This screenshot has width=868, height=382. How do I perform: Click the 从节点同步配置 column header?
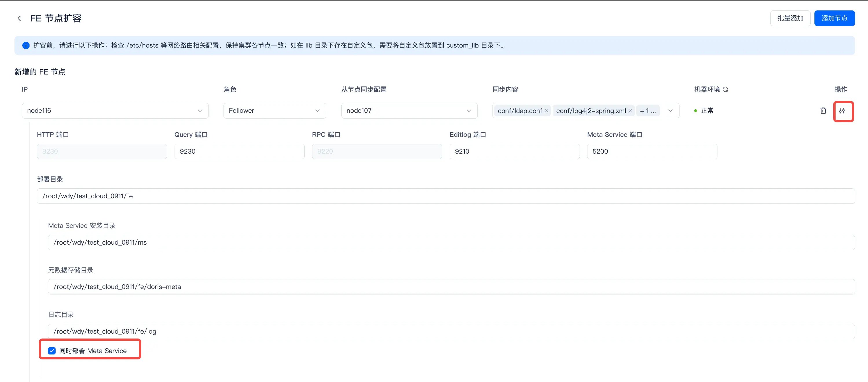(x=364, y=90)
